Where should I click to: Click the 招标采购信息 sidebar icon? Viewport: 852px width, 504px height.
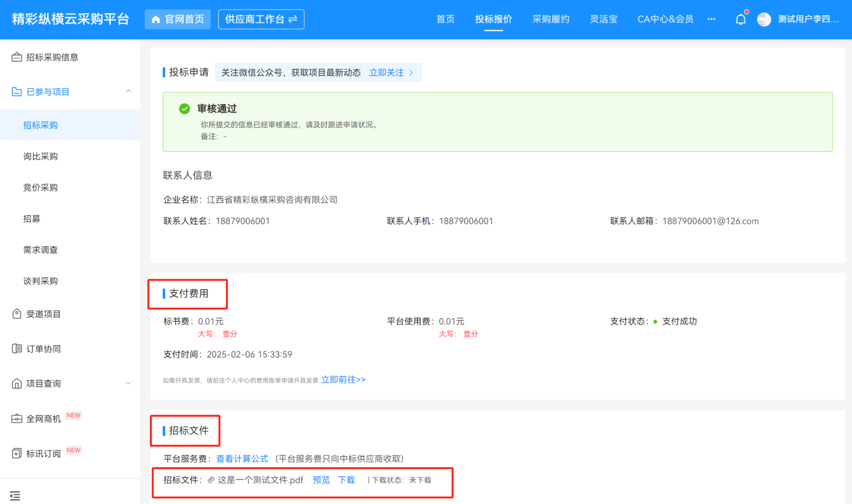pos(16,57)
